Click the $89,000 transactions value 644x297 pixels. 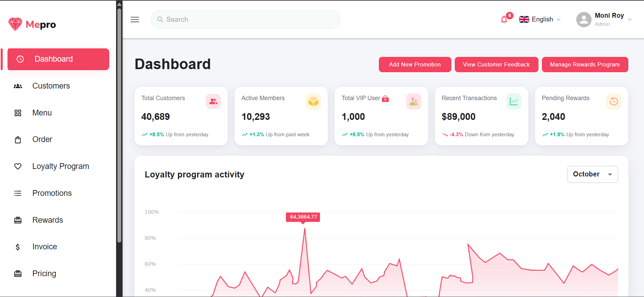[x=458, y=117]
